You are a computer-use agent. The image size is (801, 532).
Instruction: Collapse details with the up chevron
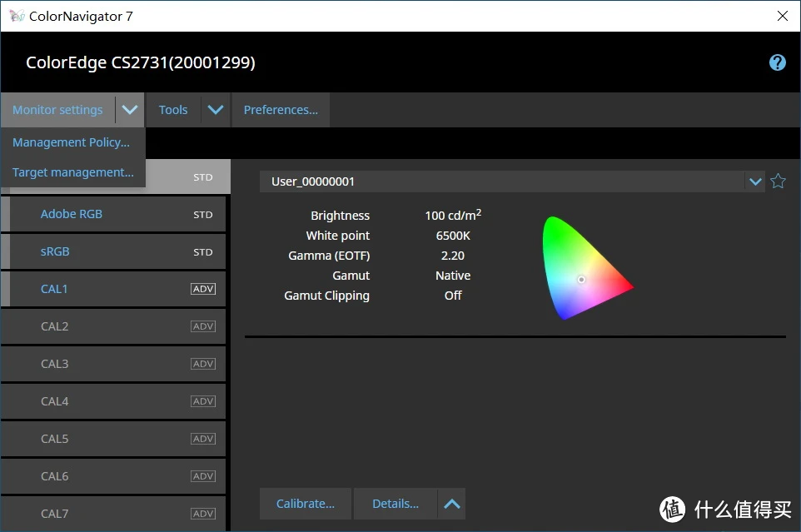[x=451, y=504]
